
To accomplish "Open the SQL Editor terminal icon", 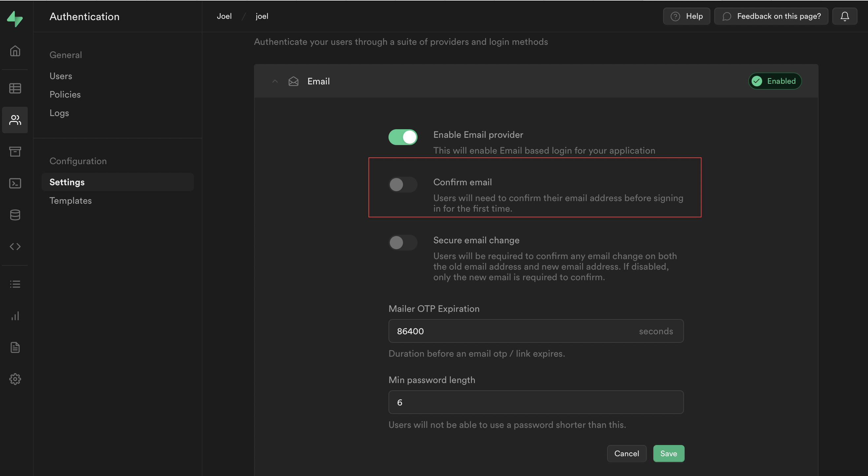I will 15,183.
